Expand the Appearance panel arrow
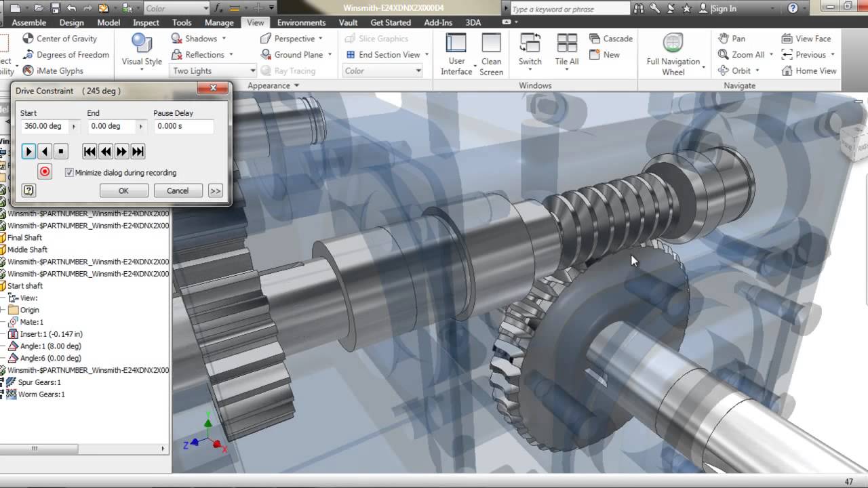 pos(296,85)
